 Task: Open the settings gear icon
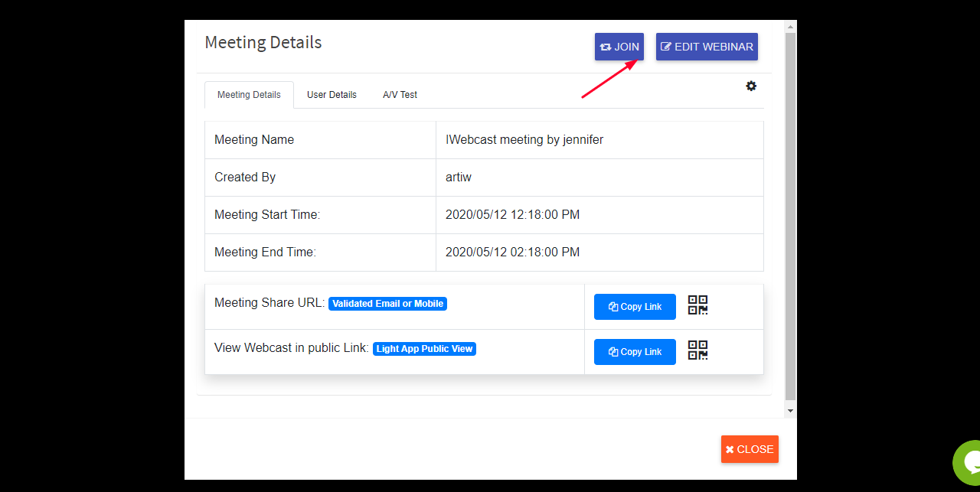coord(751,86)
